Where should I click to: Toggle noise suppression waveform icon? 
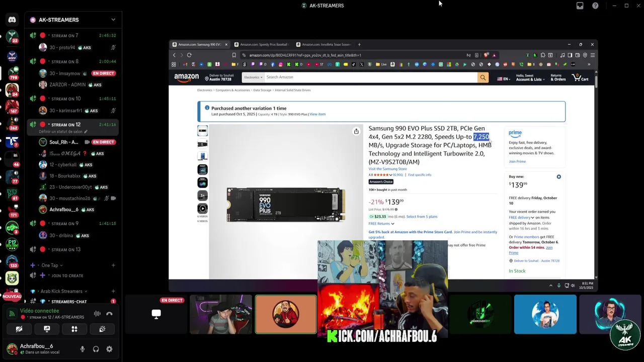pos(97,314)
